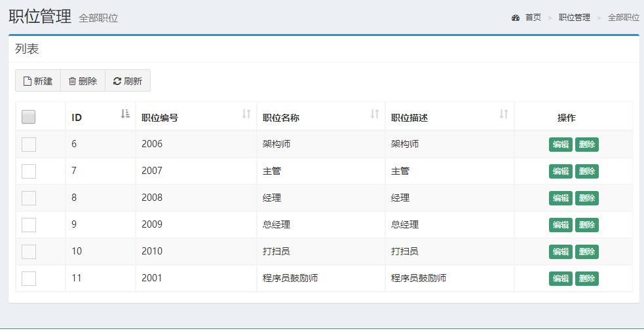Click the 新建 toolbar button
644x331 pixels.
point(38,81)
